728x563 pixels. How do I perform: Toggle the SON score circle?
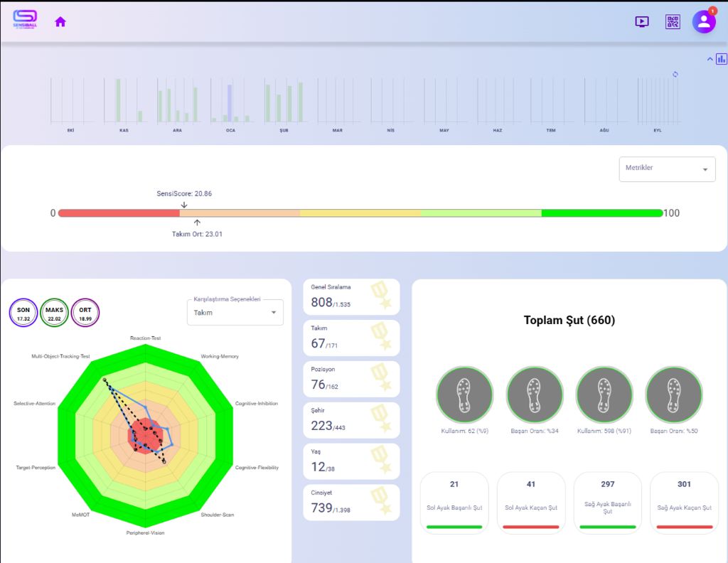[x=23, y=312]
